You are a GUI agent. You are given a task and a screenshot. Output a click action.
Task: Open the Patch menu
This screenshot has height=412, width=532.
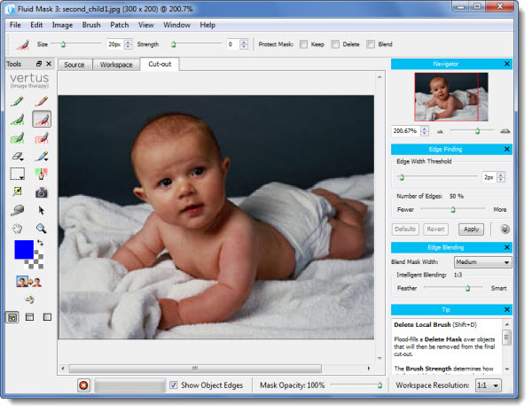[119, 25]
